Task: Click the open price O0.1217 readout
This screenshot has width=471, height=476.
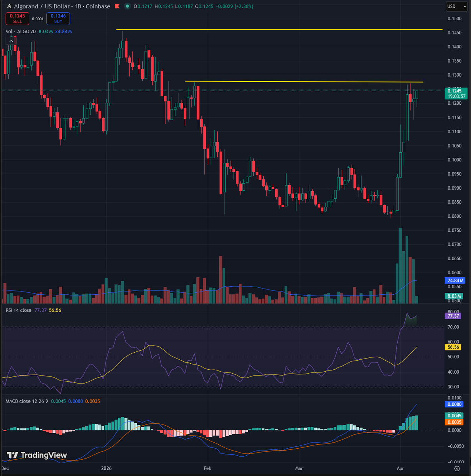Action: pyautogui.click(x=143, y=6)
